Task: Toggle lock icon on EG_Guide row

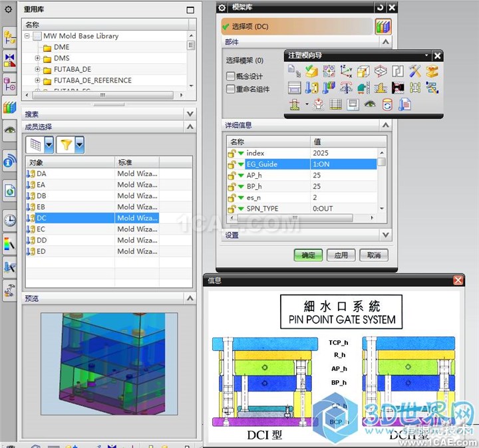Action: coord(232,164)
